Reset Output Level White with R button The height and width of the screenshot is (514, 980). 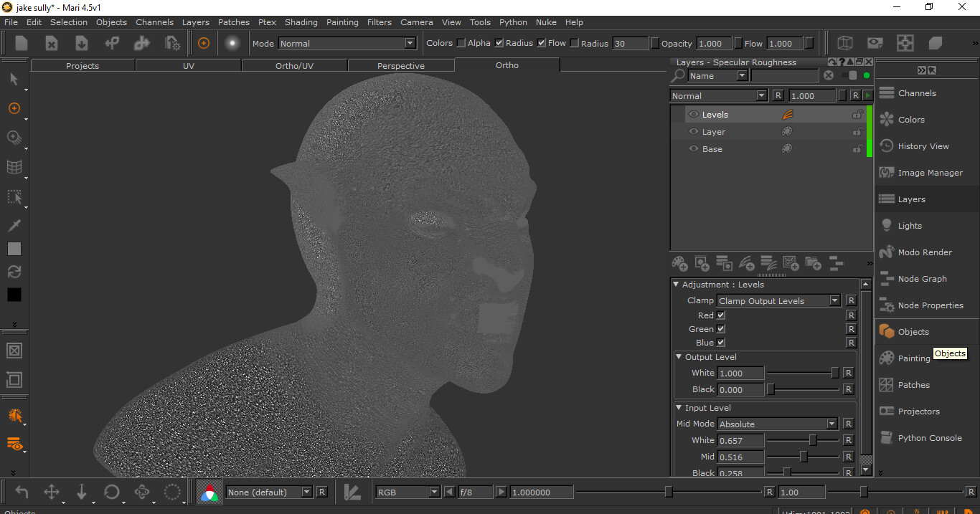(848, 373)
